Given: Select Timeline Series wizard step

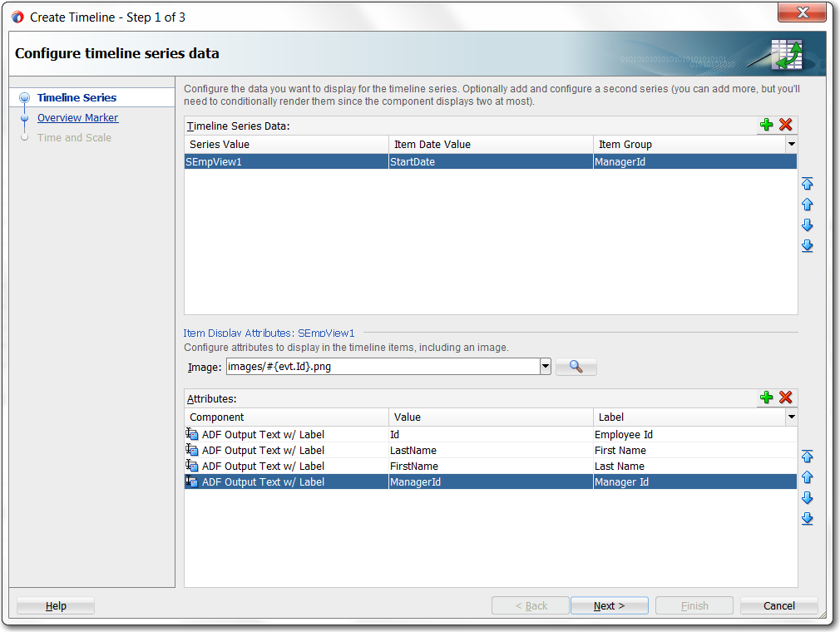Looking at the screenshot, I should [x=77, y=97].
